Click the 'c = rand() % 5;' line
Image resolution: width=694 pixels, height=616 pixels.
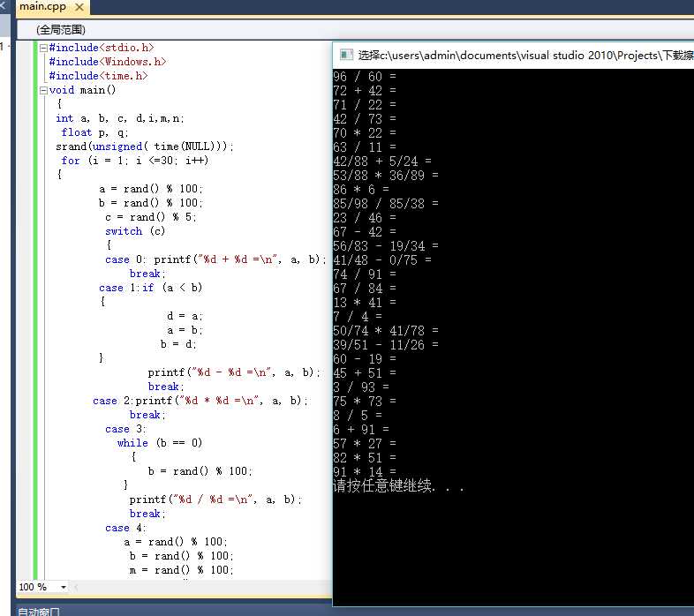pyautogui.click(x=150, y=217)
